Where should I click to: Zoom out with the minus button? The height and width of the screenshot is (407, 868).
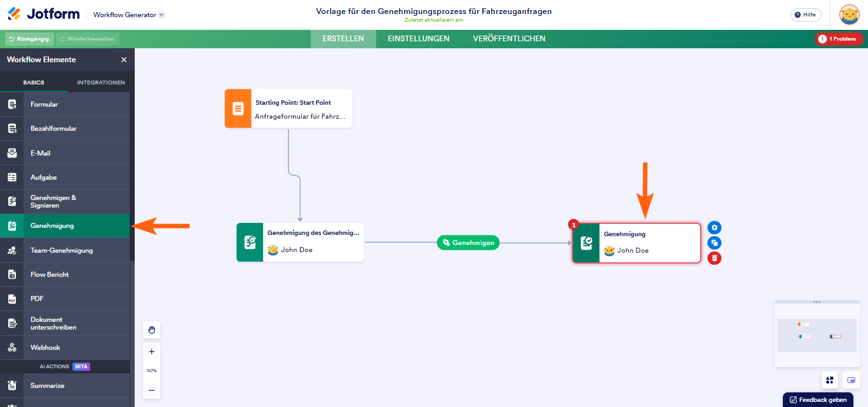coord(151,390)
